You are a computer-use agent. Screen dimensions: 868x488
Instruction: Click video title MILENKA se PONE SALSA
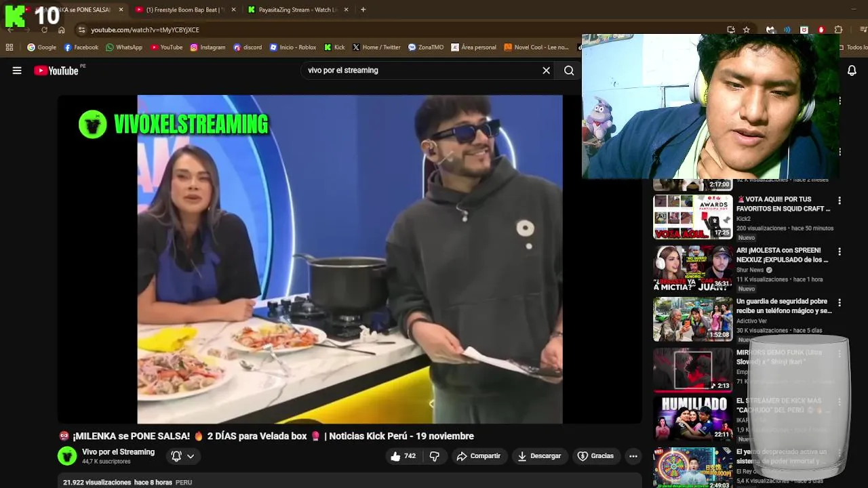coord(267,436)
